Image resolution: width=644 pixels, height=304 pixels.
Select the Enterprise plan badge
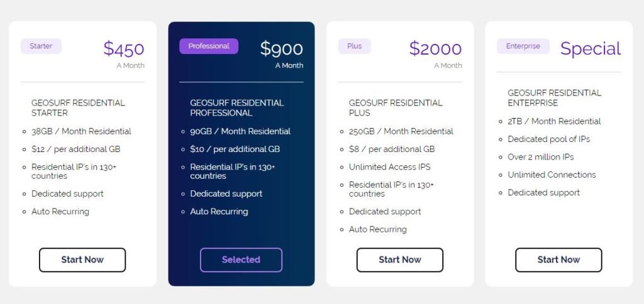pos(523,46)
